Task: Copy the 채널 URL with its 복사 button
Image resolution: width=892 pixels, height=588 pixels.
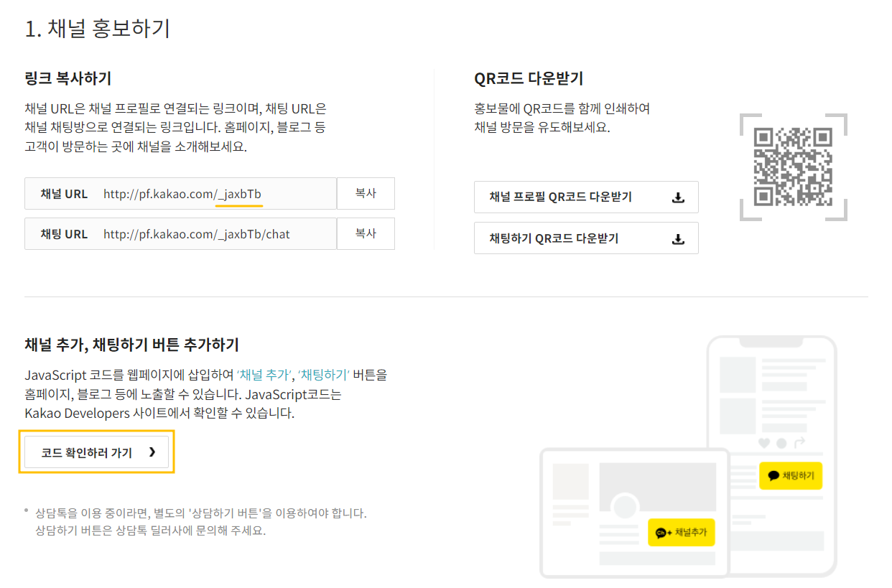Action: pos(366,193)
